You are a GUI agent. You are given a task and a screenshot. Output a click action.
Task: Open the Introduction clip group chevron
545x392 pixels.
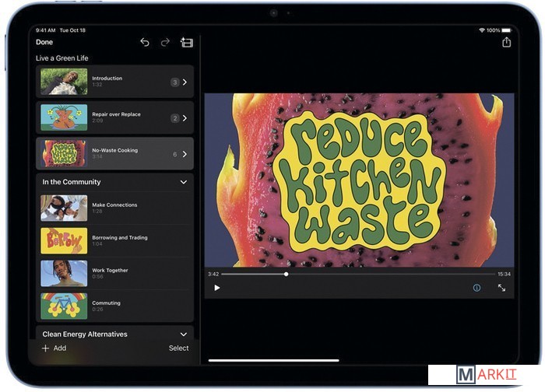(x=185, y=82)
